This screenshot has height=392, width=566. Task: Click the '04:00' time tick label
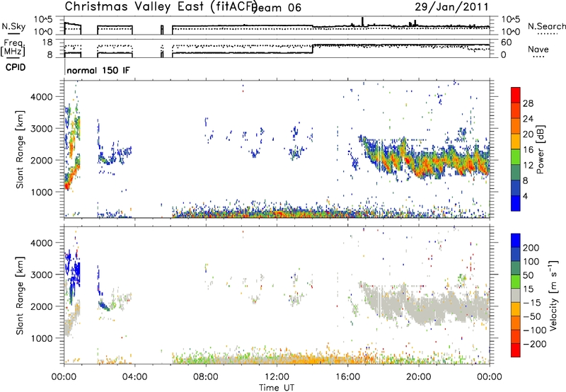(x=135, y=377)
